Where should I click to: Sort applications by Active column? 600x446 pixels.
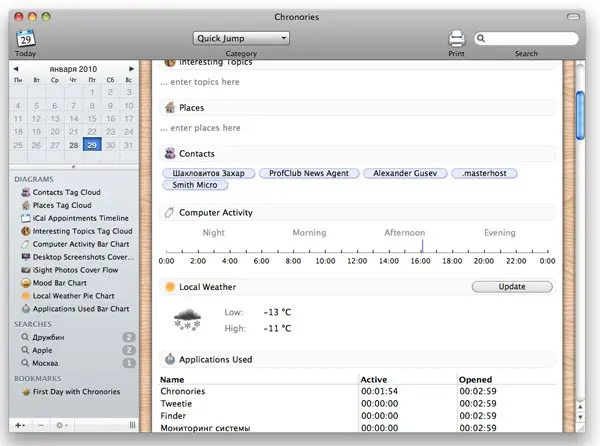(x=373, y=379)
